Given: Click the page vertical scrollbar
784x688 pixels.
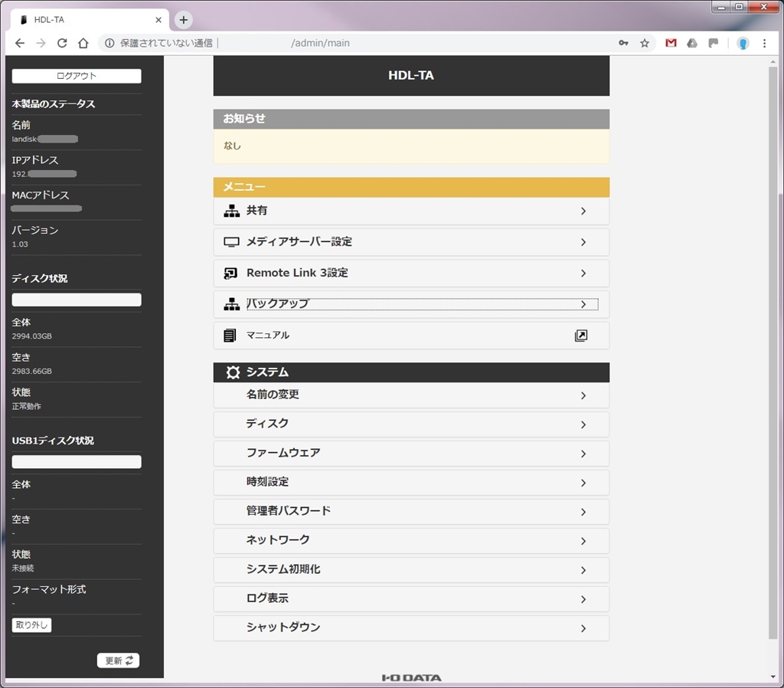Looking at the screenshot, I should (773, 352).
